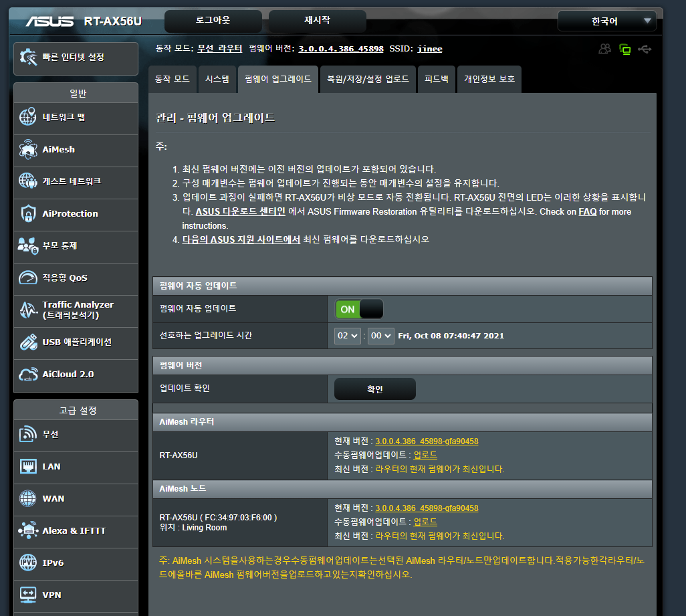
Task: Click the Traffic Analyzer waveform icon
Action: [28, 310]
